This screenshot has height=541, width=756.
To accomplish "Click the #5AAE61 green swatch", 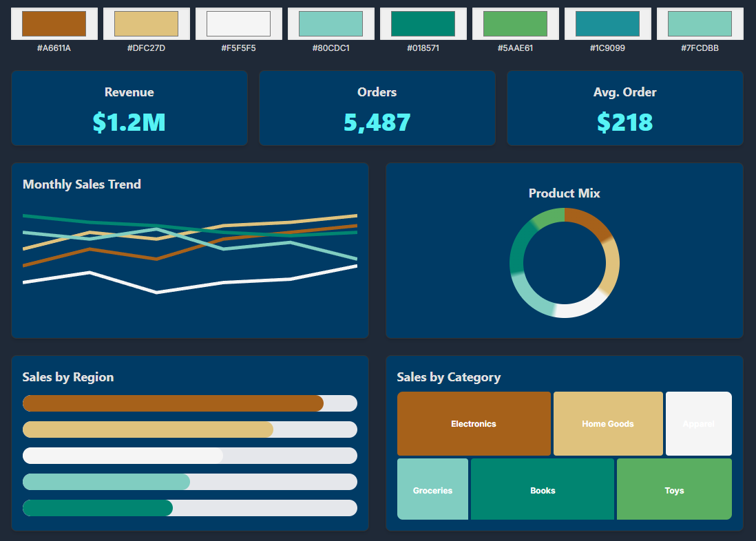I will [x=515, y=23].
